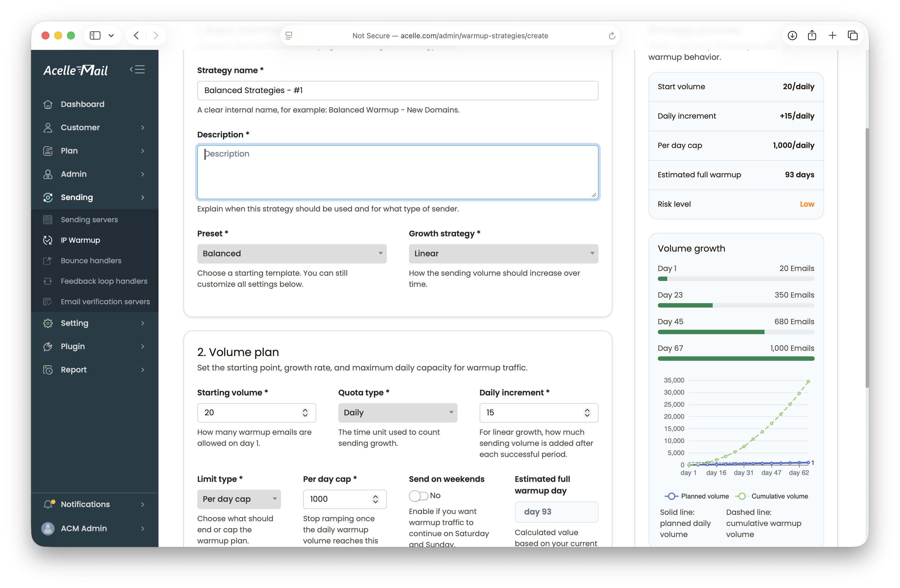The height and width of the screenshot is (588, 900).
Task: Click the ACM Admin avatar
Action: tap(48, 528)
